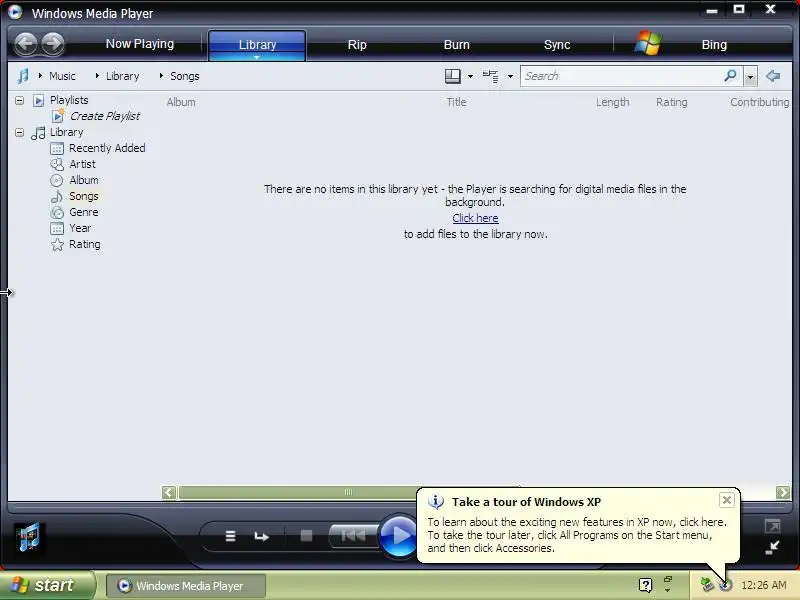The height and width of the screenshot is (600, 800).
Task: Expand the arrow before Library breadcrumb
Action: (96, 76)
